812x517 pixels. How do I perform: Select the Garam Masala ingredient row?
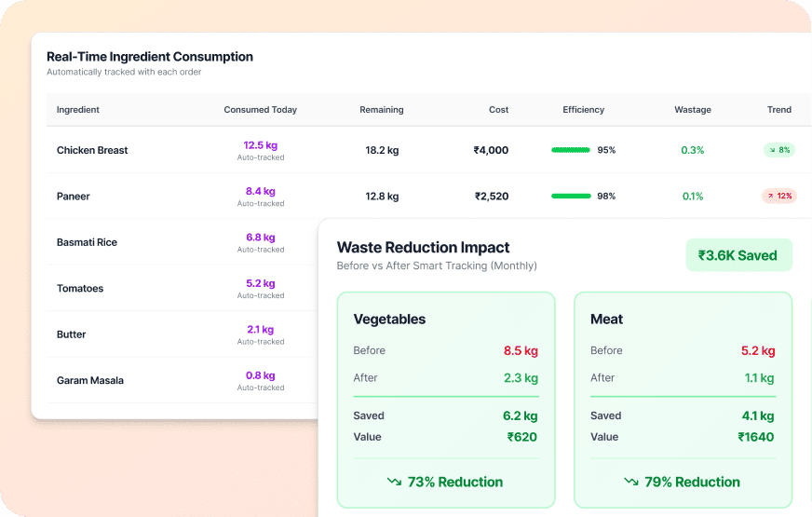tap(90, 380)
